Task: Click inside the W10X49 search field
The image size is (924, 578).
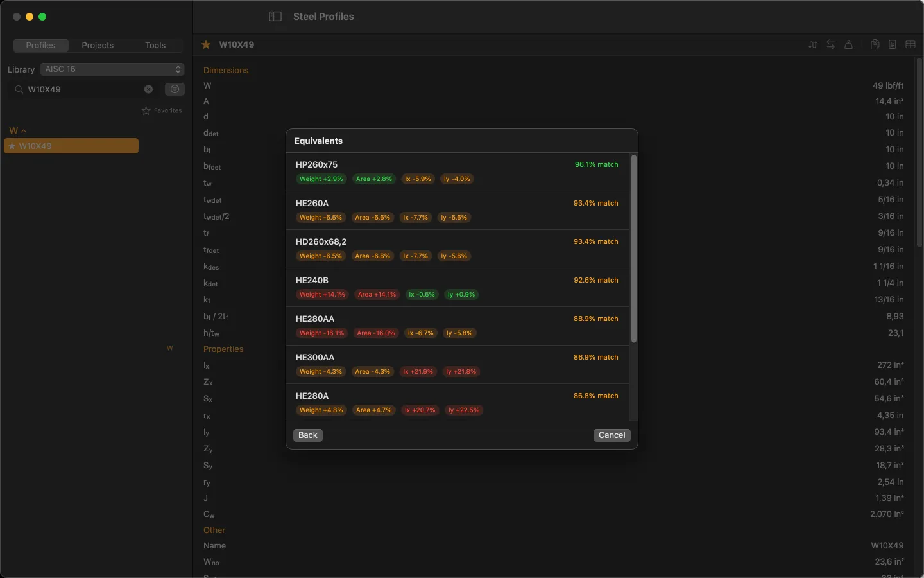Action: 85,89
